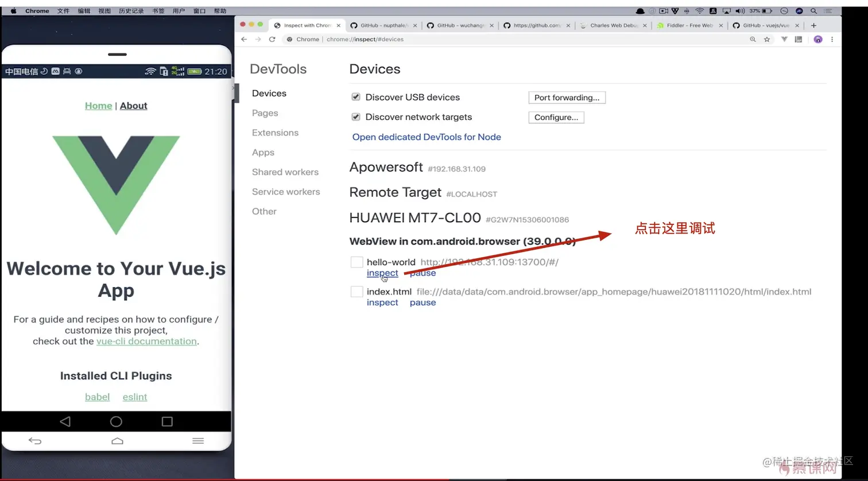Switch to the GitHub - vuejs/vue tab
This screenshot has height=481, width=868.
pyautogui.click(x=766, y=25)
